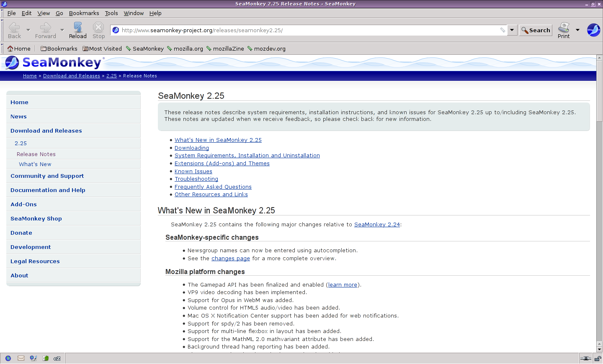Click the Search button with magnifier
Viewport: 603px width, 364px height.
click(536, 30)
